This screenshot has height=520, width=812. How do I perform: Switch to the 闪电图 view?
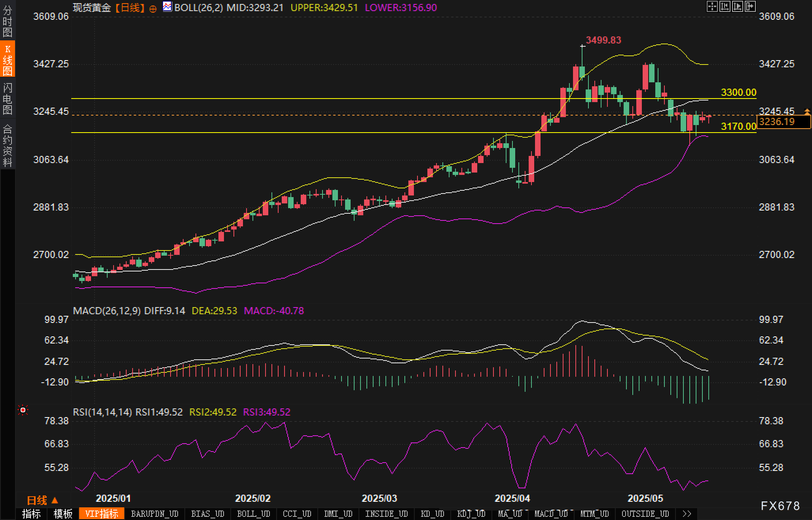8,99
